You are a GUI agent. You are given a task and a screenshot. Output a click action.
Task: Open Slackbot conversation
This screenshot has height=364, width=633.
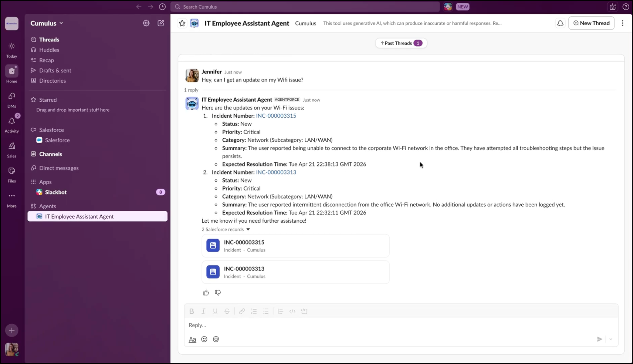[97, 192]
